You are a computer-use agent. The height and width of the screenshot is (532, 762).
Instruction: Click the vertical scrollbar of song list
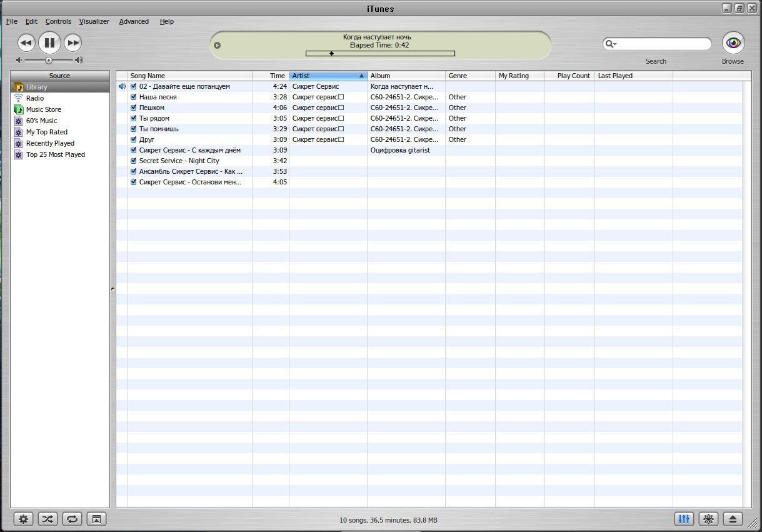coord(747,294)
